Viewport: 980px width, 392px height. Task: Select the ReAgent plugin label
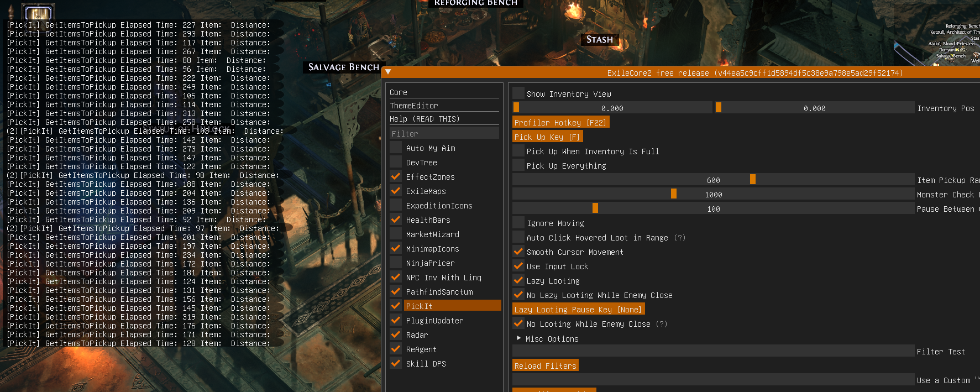tap(421, 349)
